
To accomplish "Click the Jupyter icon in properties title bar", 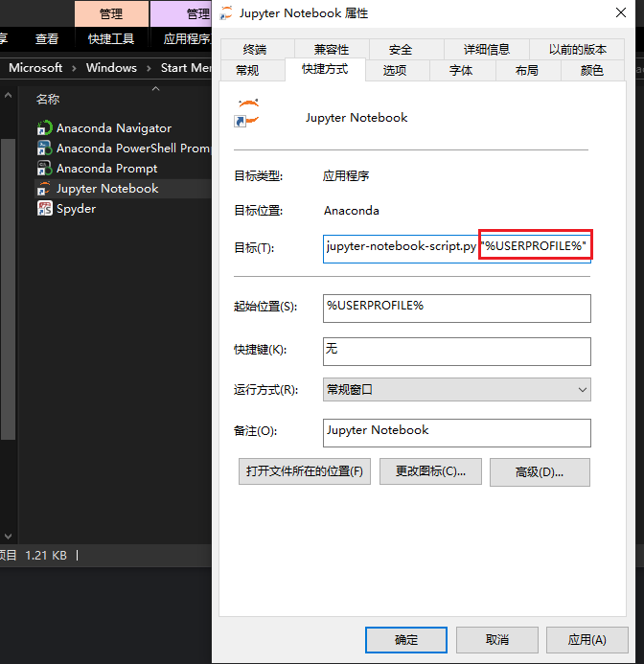I will [x=227, y=13].
